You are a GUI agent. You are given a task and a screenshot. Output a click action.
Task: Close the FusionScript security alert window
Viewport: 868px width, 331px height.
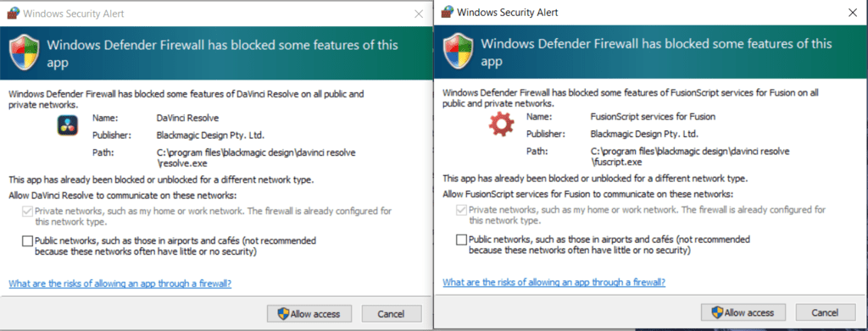[x=853, y=12]
